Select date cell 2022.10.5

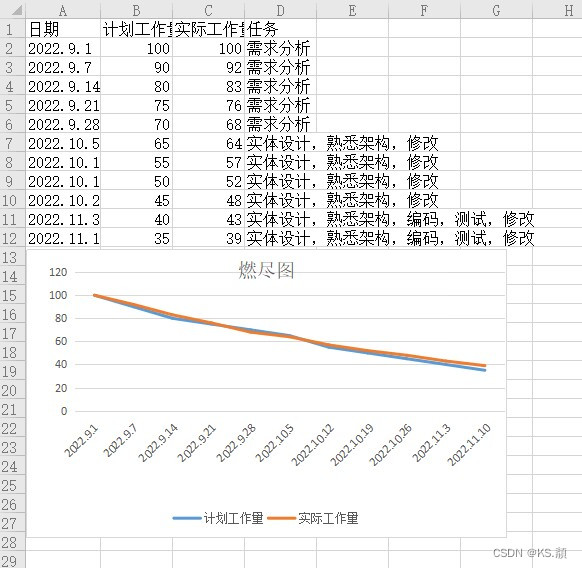pyautogui.click(x=63, y=143)
